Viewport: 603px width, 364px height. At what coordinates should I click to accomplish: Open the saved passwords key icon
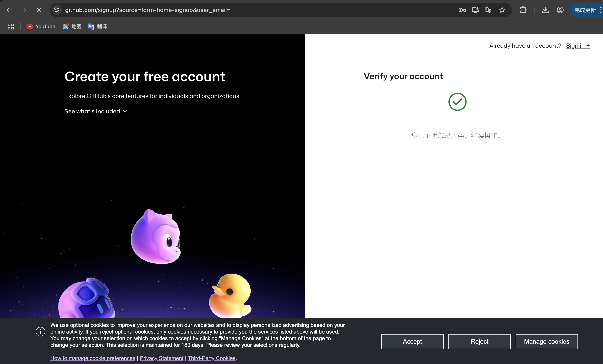click(x=462, y=10)
